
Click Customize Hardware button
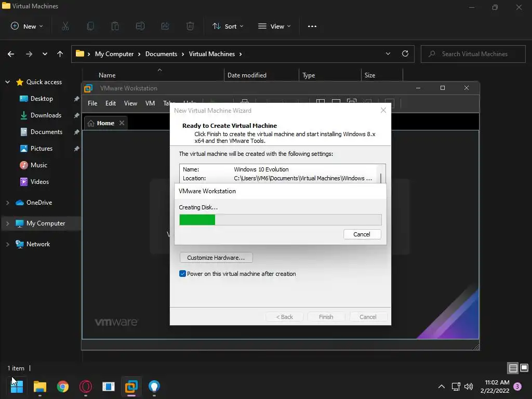pos(216,258)
